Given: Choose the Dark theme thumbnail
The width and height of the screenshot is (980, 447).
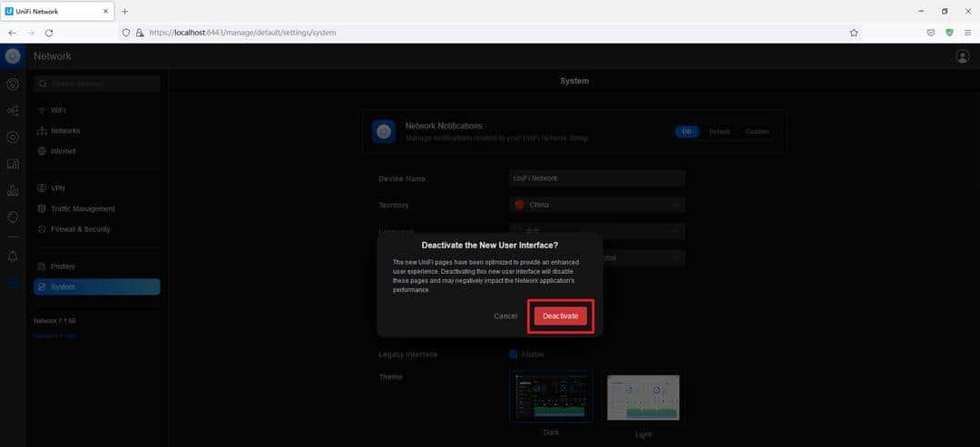Looking at the screenshot, I should (551, 397).
